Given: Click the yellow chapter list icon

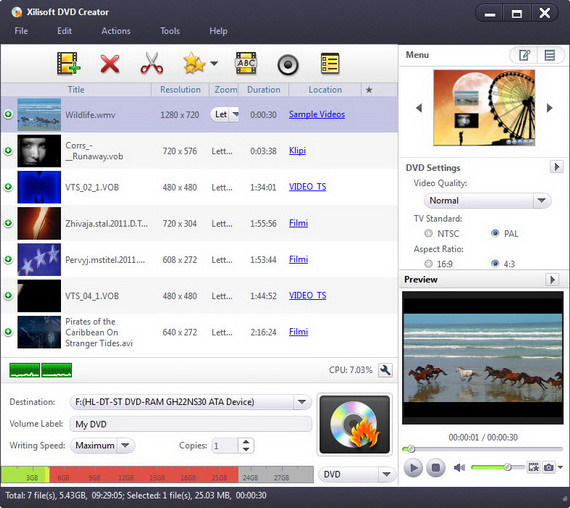Looking at the screenshot, I should pyautogui.click(x=330, y=64).
